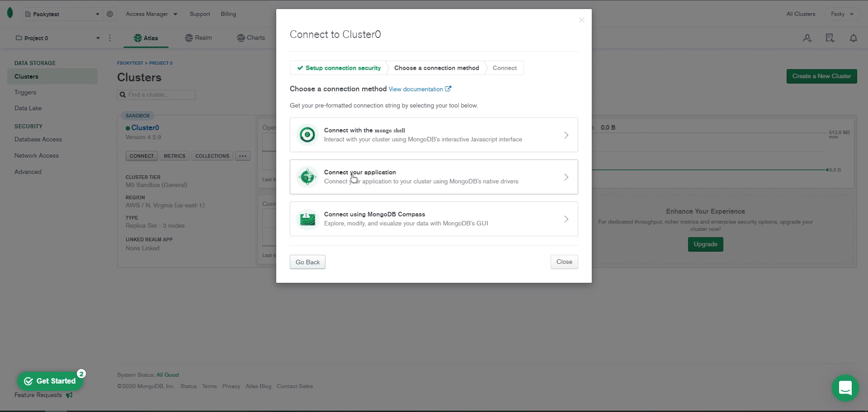Open the All Good system status link
Screen dimensions: 868x412
(168, 375)
